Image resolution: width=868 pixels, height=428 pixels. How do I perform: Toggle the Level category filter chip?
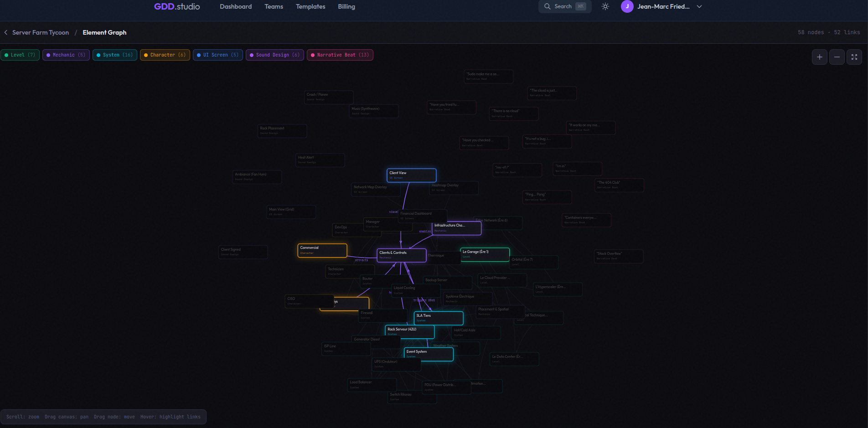(20, 55)
